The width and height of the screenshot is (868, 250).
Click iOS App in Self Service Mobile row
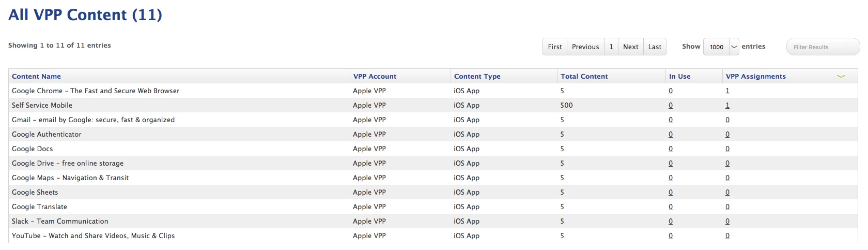pos(467,105)
